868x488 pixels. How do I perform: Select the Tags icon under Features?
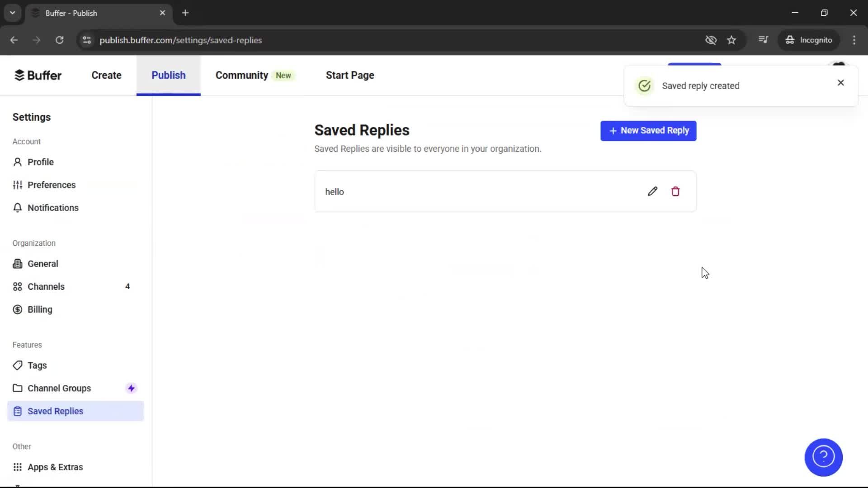(x=17, y=365)
